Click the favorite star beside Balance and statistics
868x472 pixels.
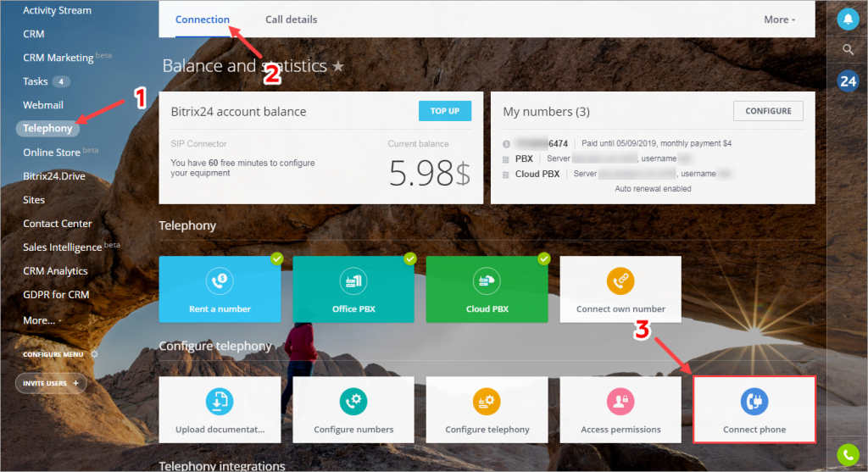(338, 66)
